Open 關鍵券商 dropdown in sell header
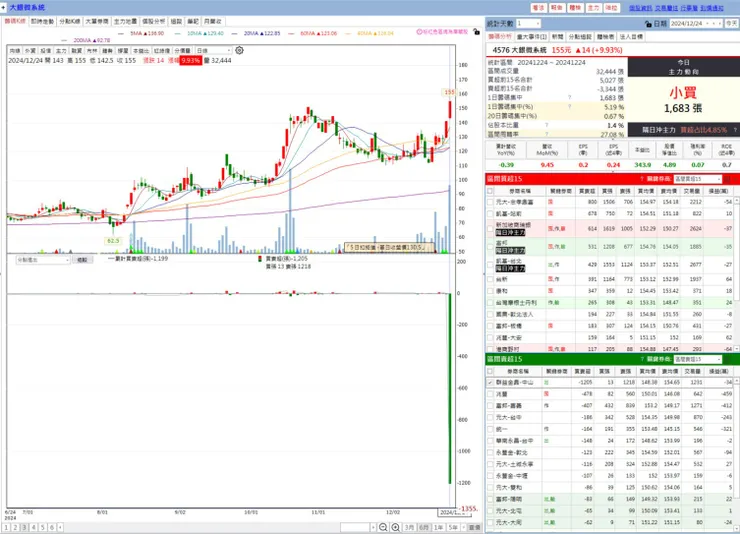Viewport: 740px width, 534px height. pyautogui.click(x=698, y=359)
